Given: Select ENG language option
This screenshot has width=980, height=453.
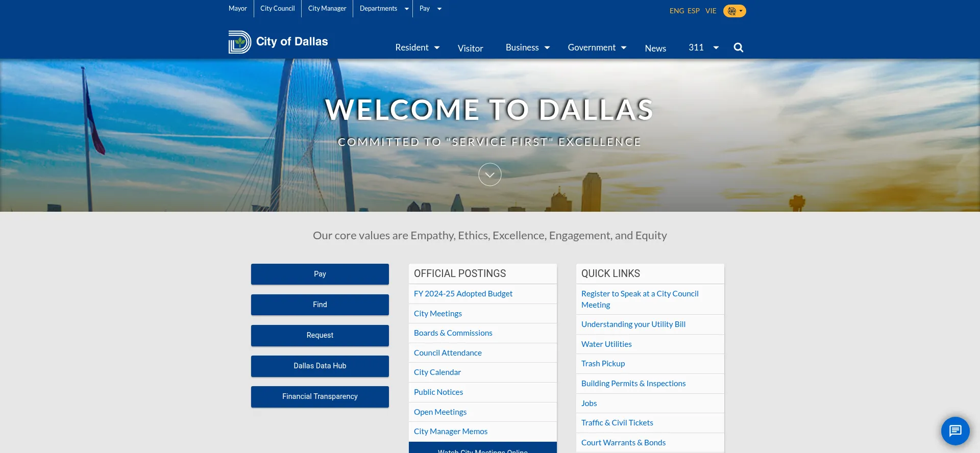Looking at the screenshot, I should point(676,11).
